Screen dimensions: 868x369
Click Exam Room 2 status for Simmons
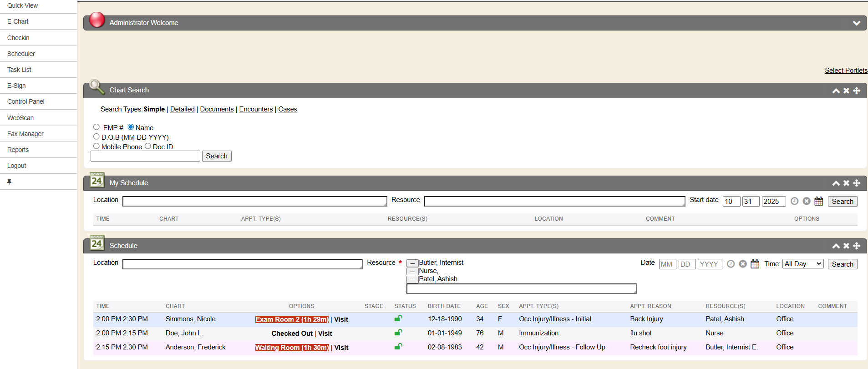(291, 319)
